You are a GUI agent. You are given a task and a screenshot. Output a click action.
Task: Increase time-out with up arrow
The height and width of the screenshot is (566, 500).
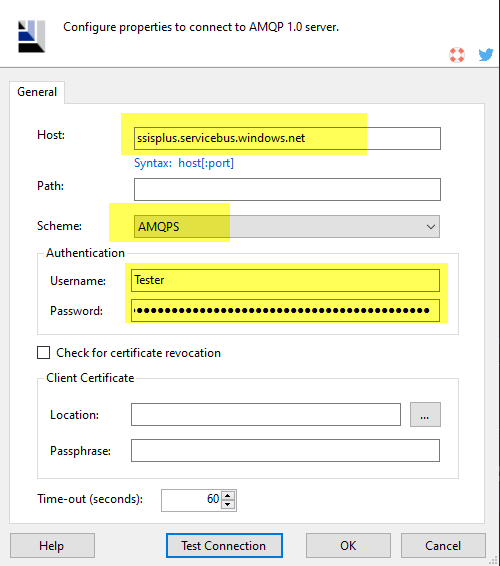(x=227, y=496)
